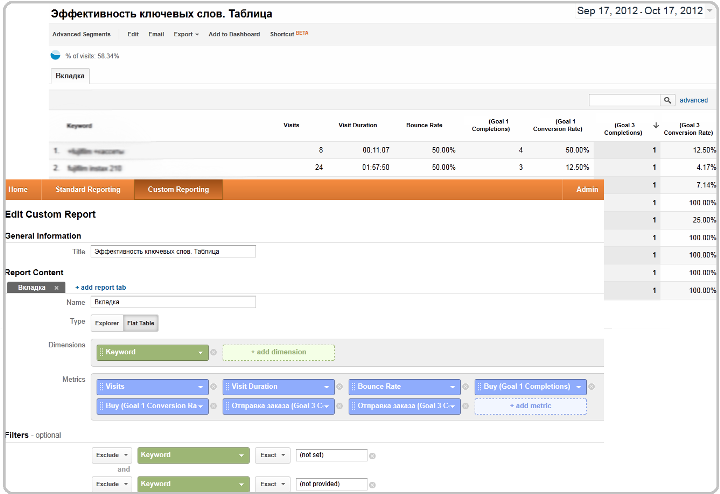Open the Sep 17 – Oct 17, 2012 date range picker
720x494 pixels.
[x=644, y=11]
